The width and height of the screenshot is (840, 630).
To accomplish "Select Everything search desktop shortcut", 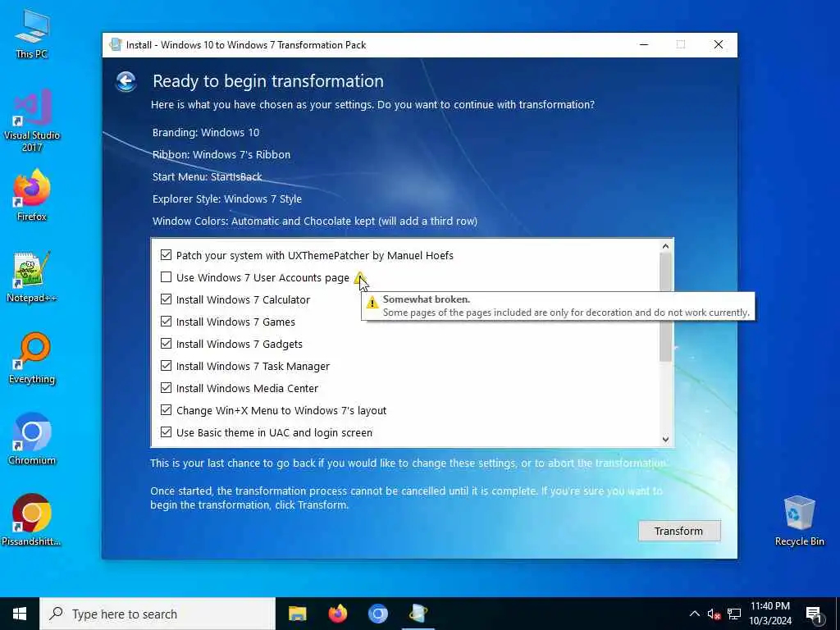I will [x=32, y=358].
